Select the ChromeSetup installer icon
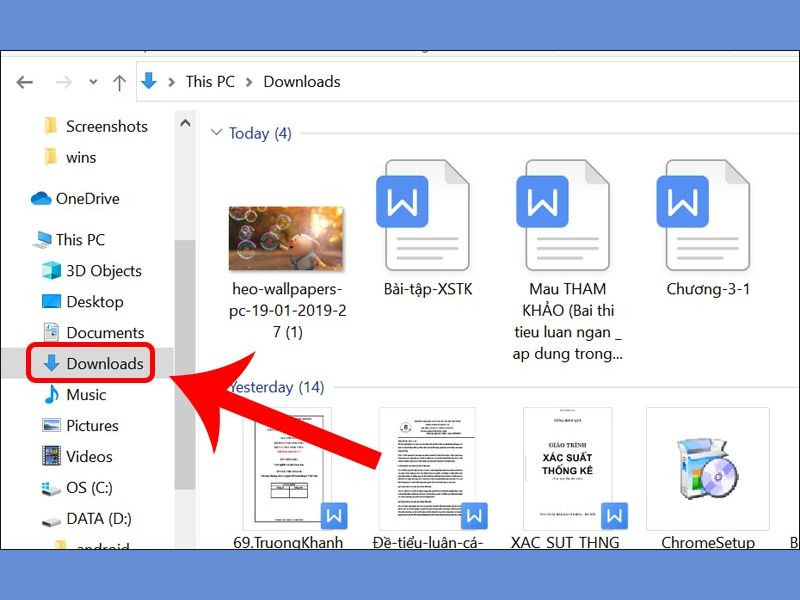 click(x=708, y=469)
